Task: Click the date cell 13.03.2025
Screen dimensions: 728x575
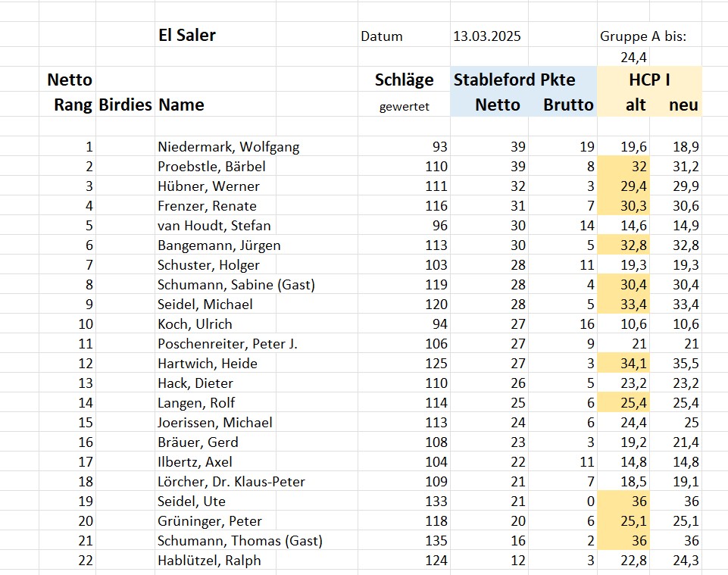Action: [486, 36]
